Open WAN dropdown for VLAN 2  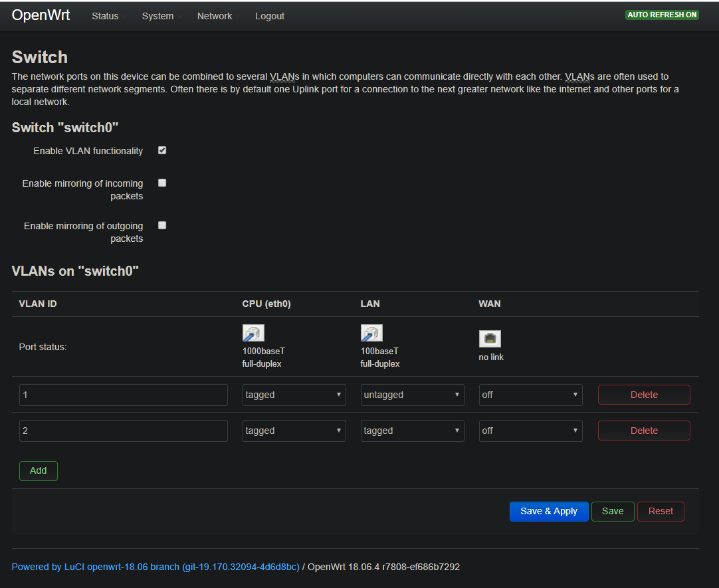[x=530, y=431]
